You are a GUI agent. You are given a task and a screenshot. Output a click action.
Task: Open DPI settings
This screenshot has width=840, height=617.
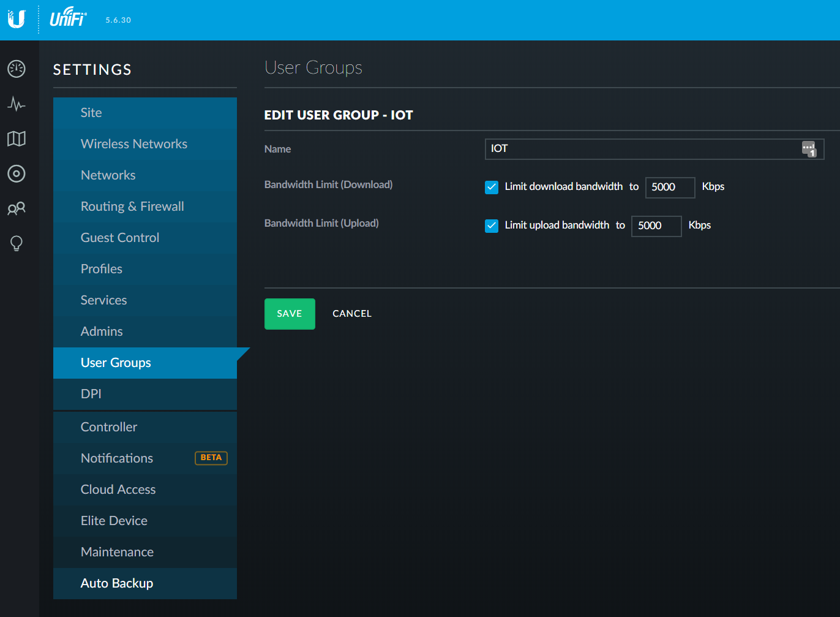coord(145,394)
